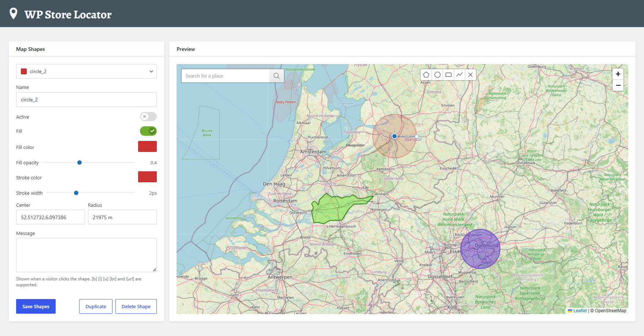Click the Stroke width slider handle
Viewport: 644px width, 336px height.
click(x=76, y=193)
